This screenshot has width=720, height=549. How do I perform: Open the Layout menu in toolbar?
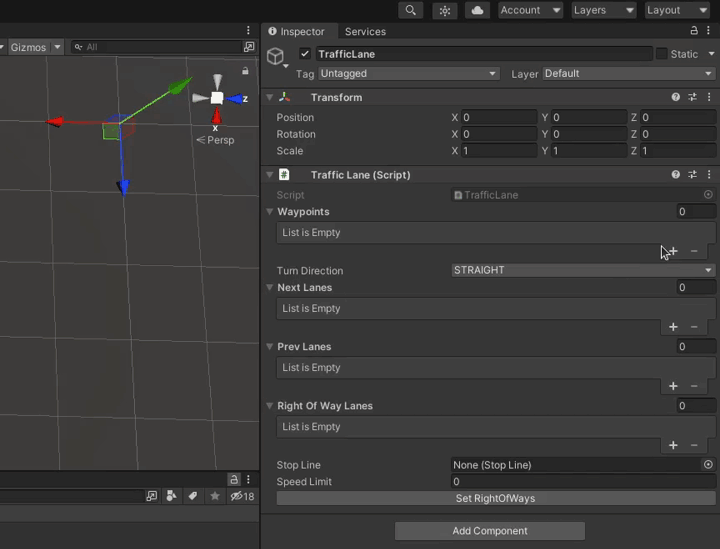click(x=676, y=10)
